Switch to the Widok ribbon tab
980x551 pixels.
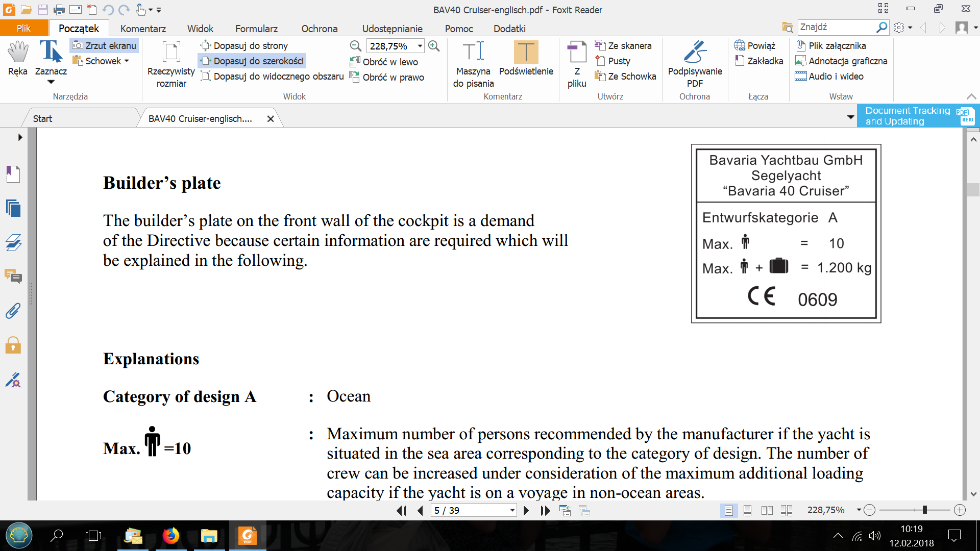(200, 29)
